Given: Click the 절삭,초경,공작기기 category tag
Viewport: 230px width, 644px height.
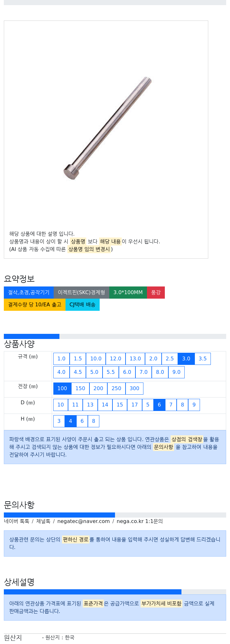Looking at the screenshot, I should coord(29,293).
